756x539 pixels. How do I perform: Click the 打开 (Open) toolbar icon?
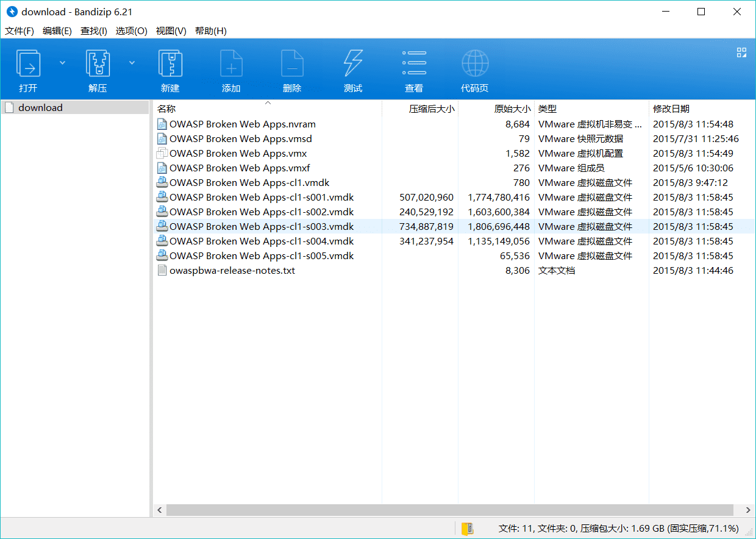(x=28, y=63)
